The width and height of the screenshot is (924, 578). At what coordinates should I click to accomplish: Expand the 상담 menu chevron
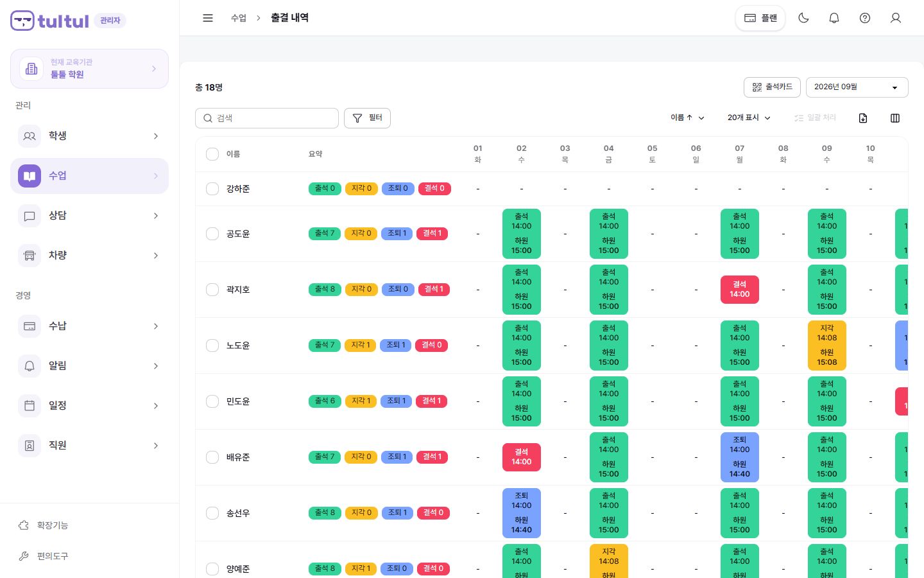pyautogui.click(x=156, y=216)
